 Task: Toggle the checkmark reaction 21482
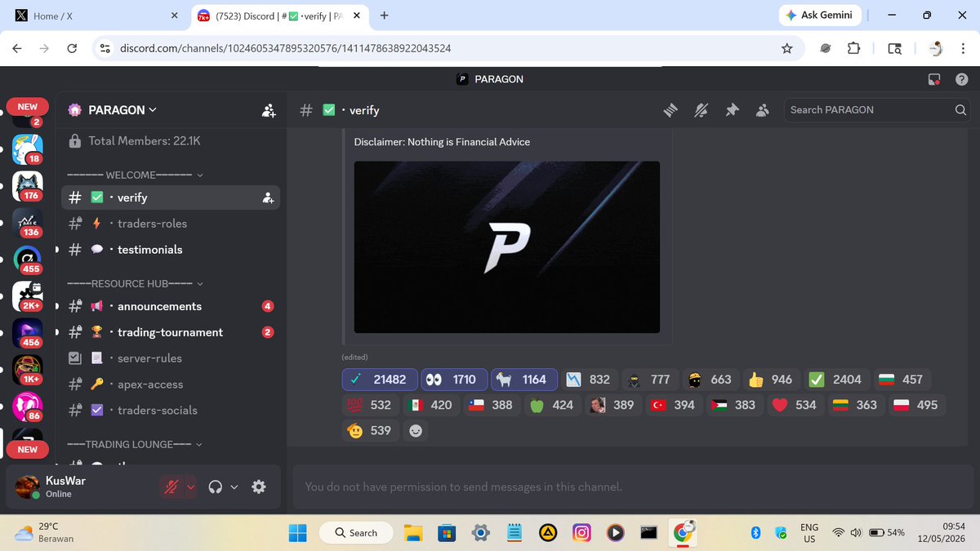tap(380, 380)
